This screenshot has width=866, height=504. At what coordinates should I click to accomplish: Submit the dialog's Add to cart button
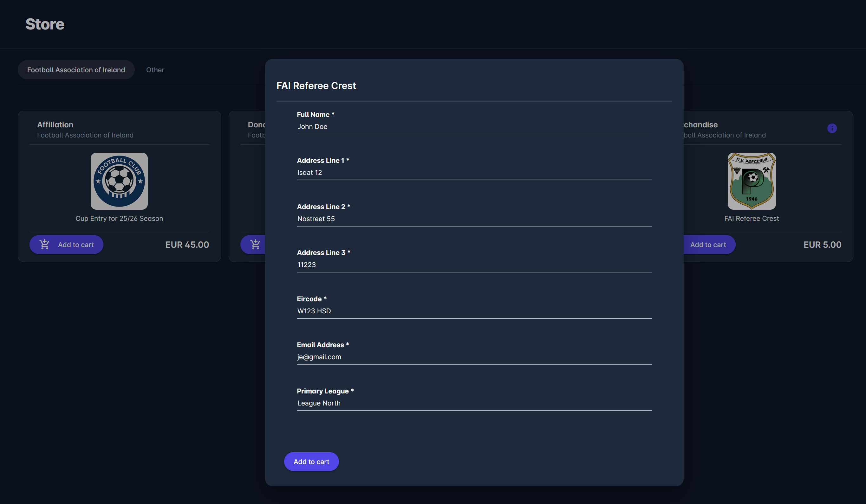point(311,462)
